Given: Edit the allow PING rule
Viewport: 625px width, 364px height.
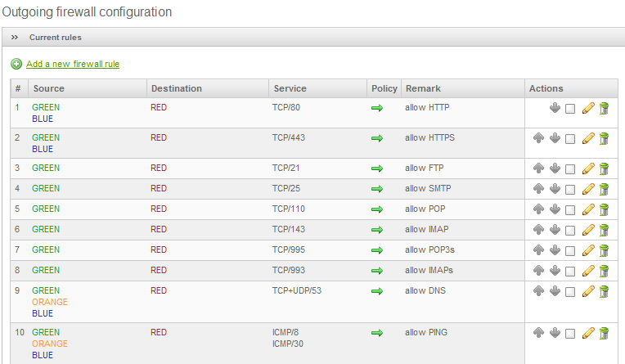Looking at the screenshot, I should 587,333.
